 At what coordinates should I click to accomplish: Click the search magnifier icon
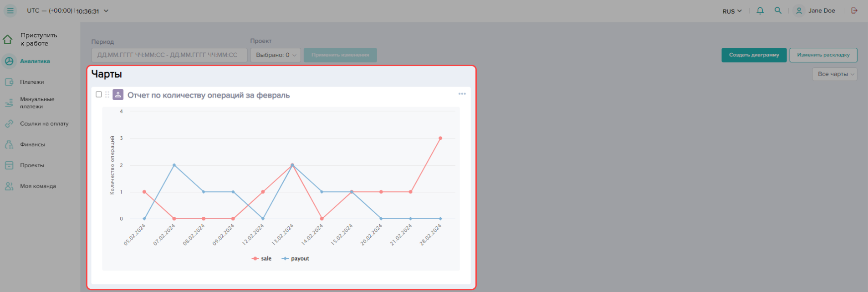click(x=778, y=10)
